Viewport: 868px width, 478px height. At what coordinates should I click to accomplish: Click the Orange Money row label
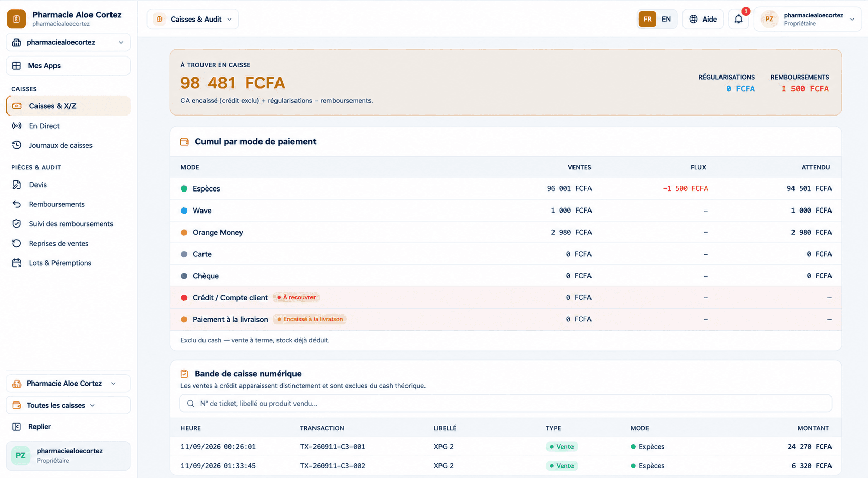218,233
